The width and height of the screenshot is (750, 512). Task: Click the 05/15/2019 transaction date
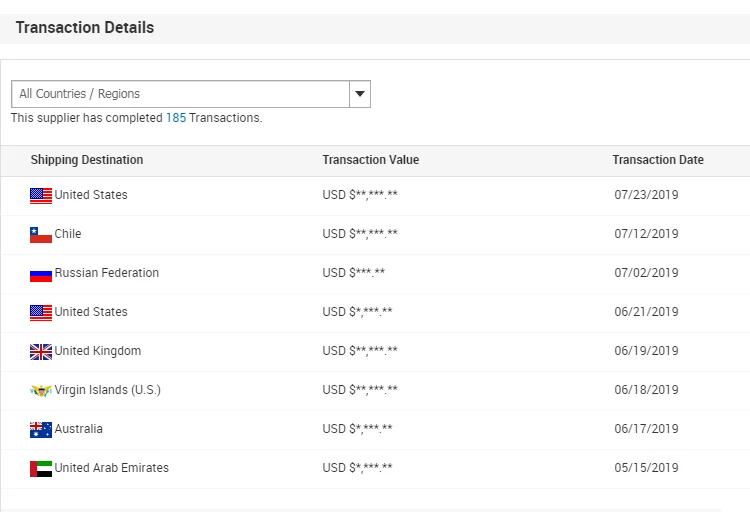click(646, 468)
